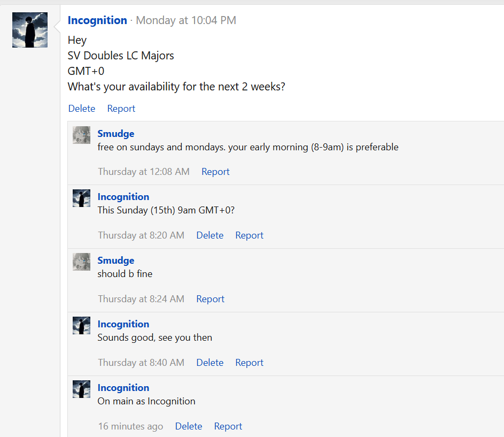Click the large Incognition avatar on the main post
The image size is (504, 437).
coord(30,30)
